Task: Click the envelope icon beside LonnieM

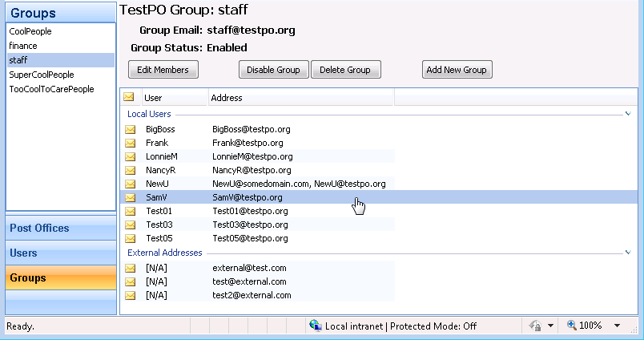Action: coord(131,156)
